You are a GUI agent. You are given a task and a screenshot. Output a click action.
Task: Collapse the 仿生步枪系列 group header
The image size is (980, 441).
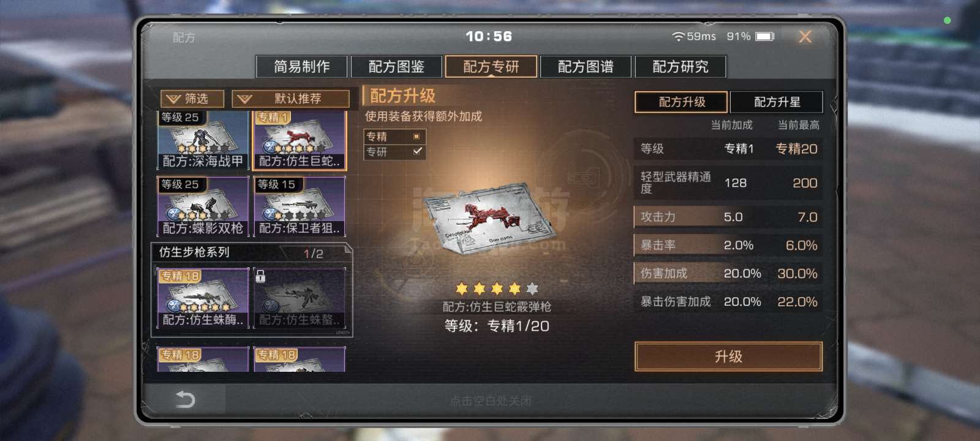(251, 252)
